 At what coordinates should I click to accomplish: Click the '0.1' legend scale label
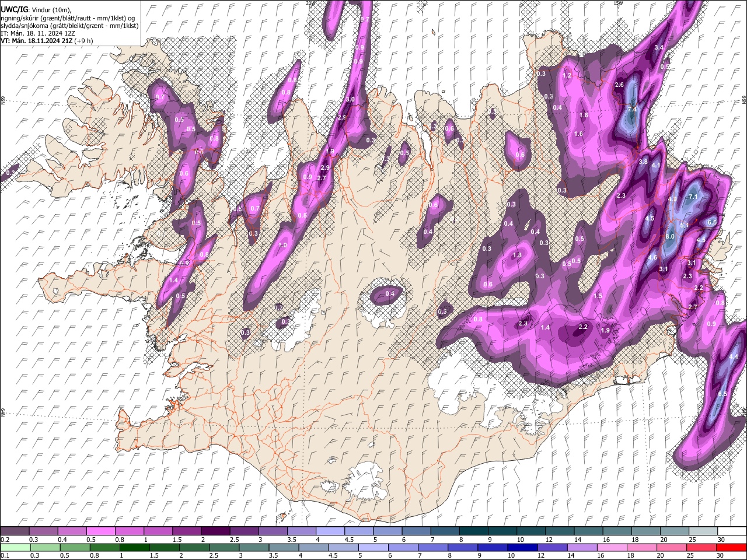point(4,555)
